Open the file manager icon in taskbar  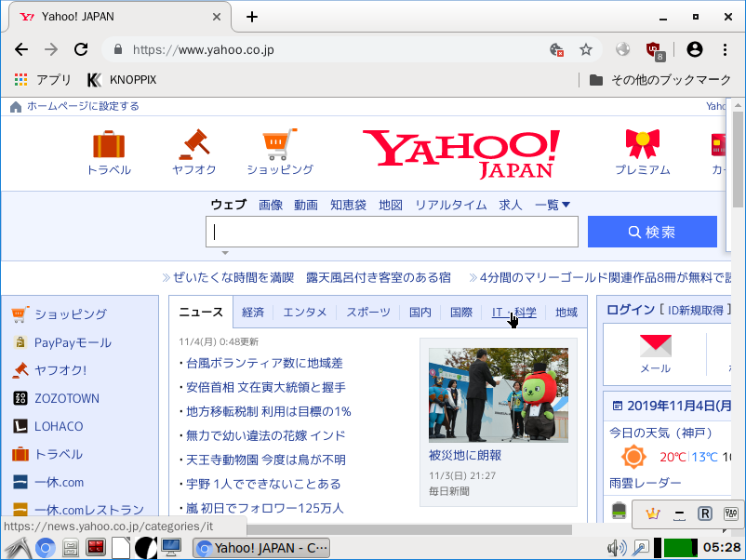(71, 548)
